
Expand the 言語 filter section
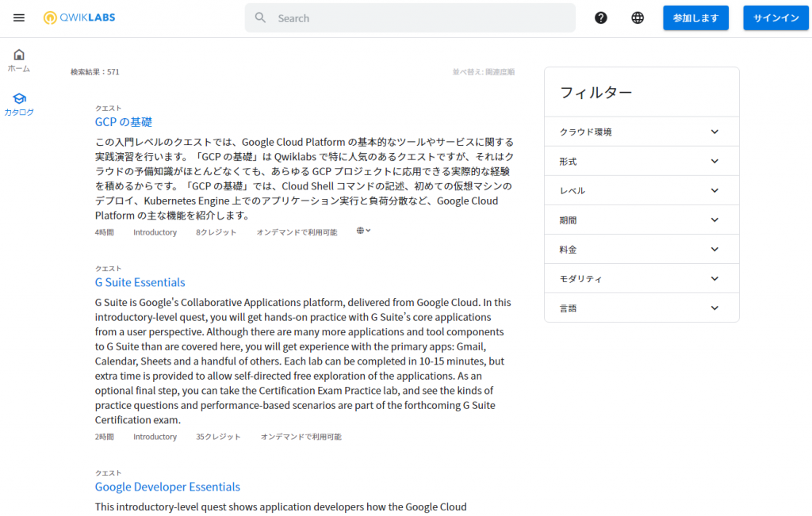(x=641, y=308)
